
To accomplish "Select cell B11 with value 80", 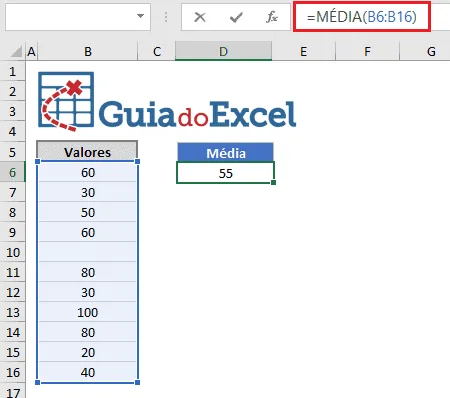I will point(88,272).
